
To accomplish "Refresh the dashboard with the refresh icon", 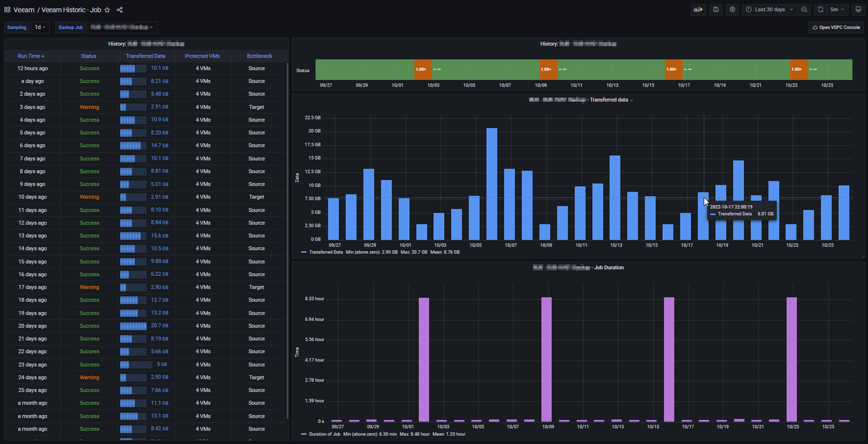I will coord(820,9).
